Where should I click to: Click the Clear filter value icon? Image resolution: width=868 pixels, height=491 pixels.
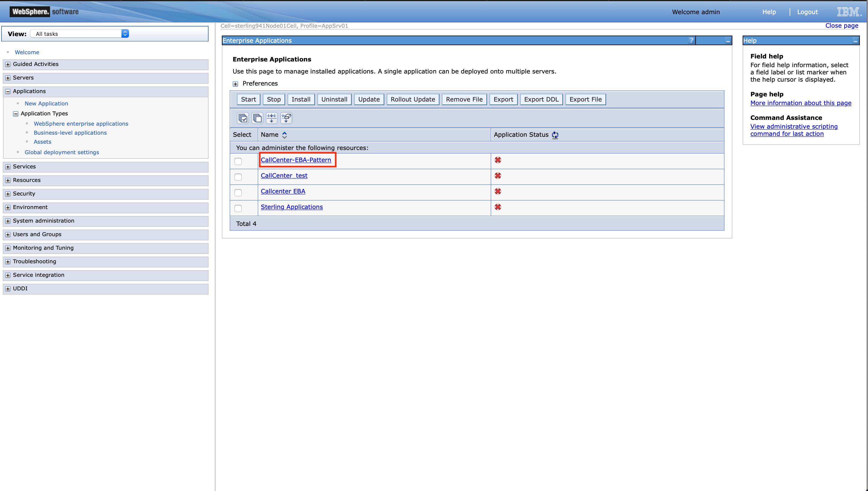pyautogui.click(x=286, y=118)
